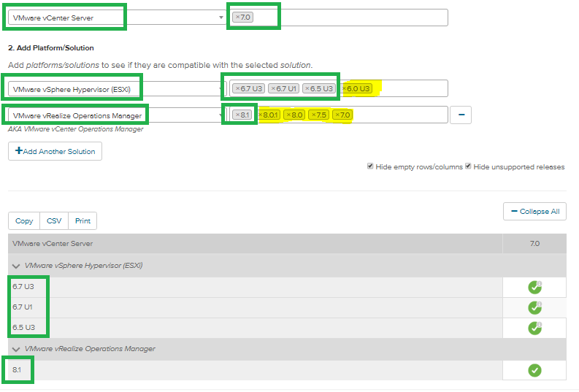Select the 6.7 U3 row label

[x=23, y=286]
